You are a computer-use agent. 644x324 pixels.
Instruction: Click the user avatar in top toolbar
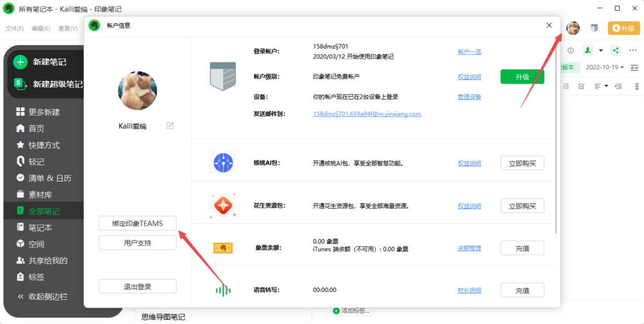pyautogui.click(x=573, y=28)
